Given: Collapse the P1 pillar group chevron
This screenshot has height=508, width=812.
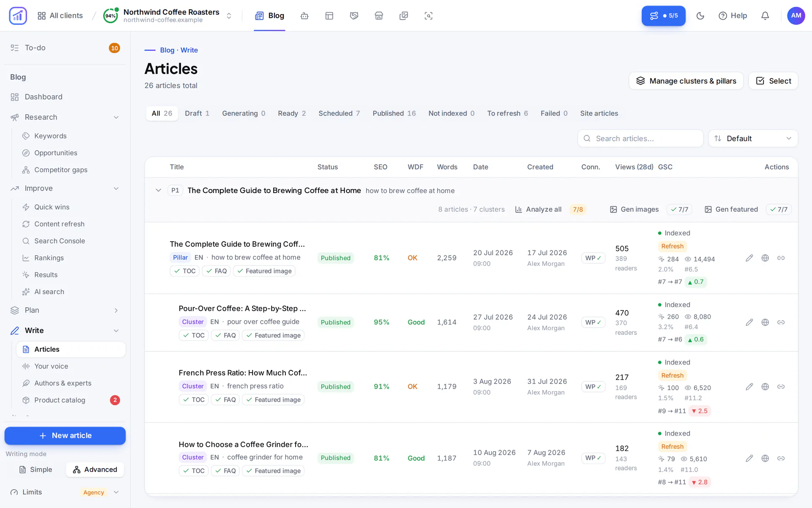Looking at the screenshot, I should coord(158,190).
